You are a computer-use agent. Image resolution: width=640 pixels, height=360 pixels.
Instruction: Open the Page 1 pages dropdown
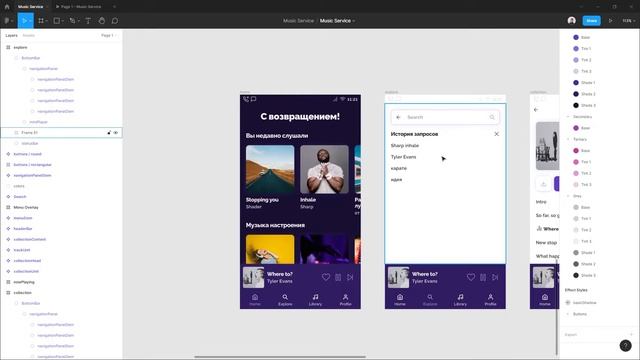[109, 36]
